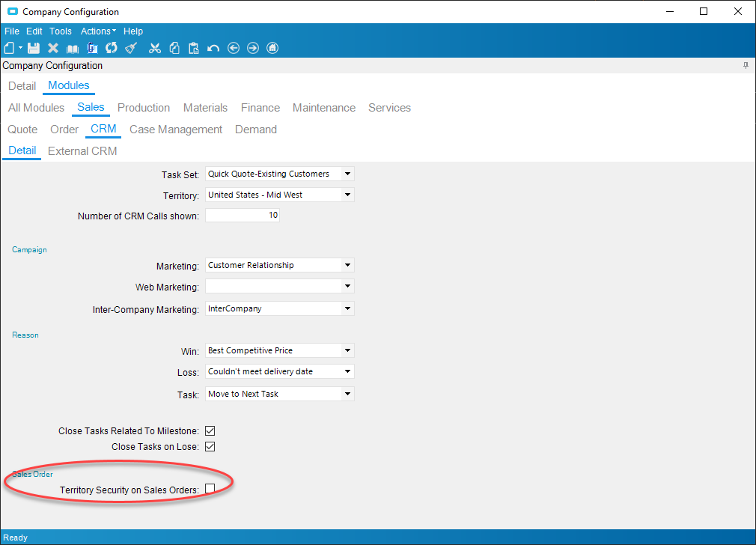Maximize the Company Configuration window

coord(704,11)
